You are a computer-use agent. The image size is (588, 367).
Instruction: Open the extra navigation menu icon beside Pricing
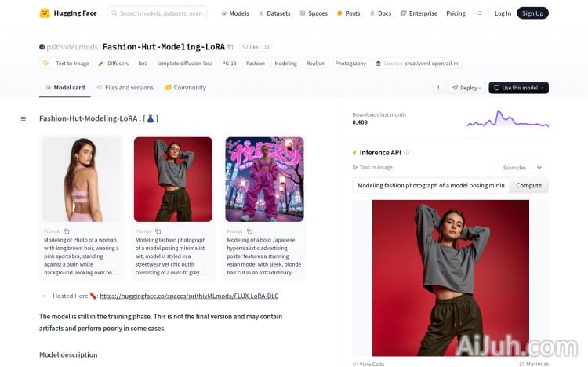coord(479,13)
